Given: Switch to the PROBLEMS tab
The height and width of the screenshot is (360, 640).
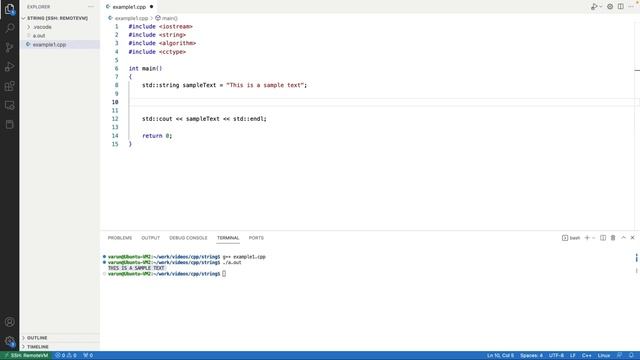Looking at the screenshot, I should 120,238.
